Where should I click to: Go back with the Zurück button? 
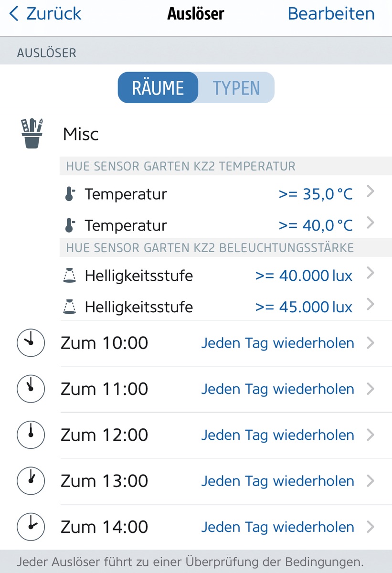pos(45,14)
